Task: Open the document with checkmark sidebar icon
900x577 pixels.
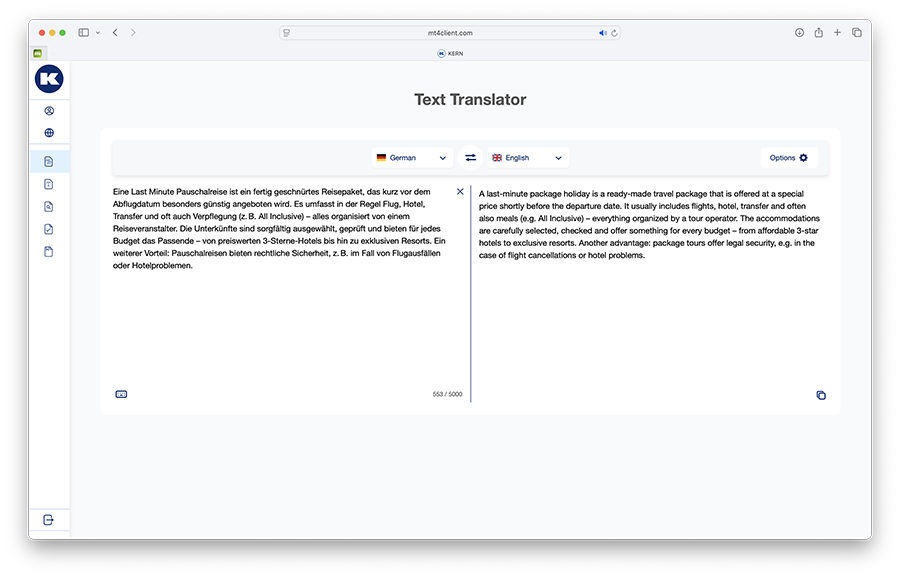Action: 49,229
